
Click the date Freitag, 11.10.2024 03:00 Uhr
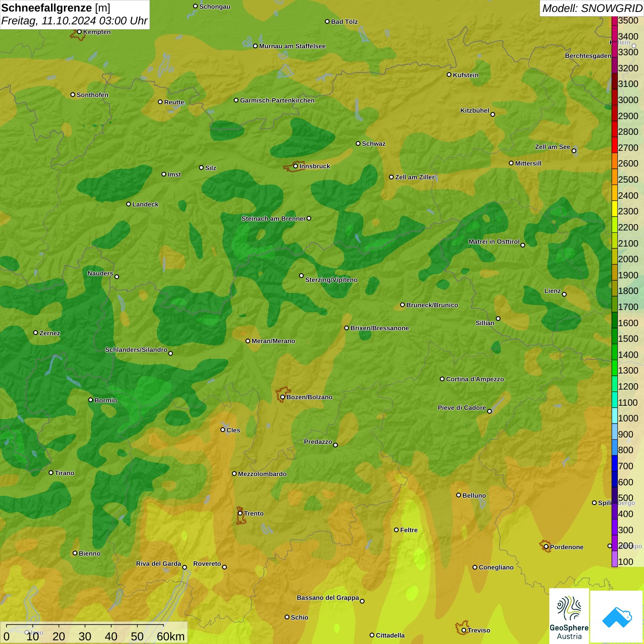pyautogui.click(x=74, y=21)
